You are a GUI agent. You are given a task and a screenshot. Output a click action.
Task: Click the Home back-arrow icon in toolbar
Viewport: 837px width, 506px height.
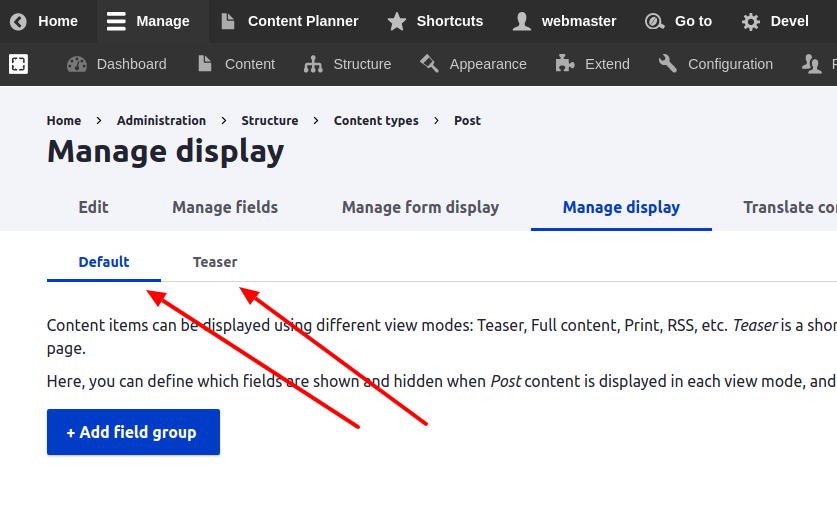[x=19, y=21]
